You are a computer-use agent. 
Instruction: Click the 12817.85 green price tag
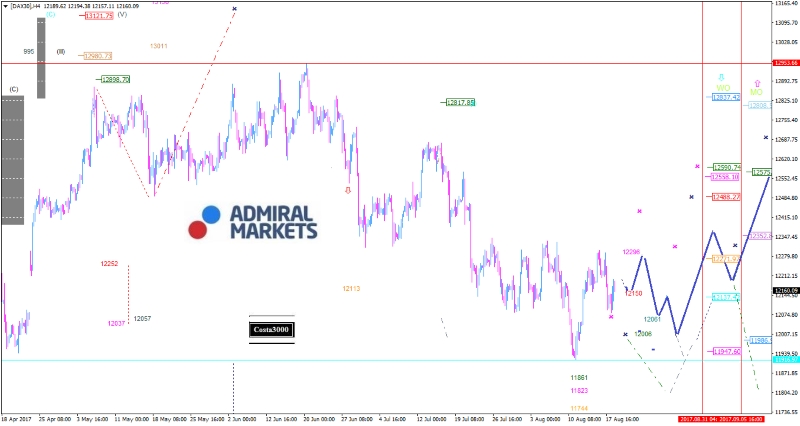pos(460,102)
